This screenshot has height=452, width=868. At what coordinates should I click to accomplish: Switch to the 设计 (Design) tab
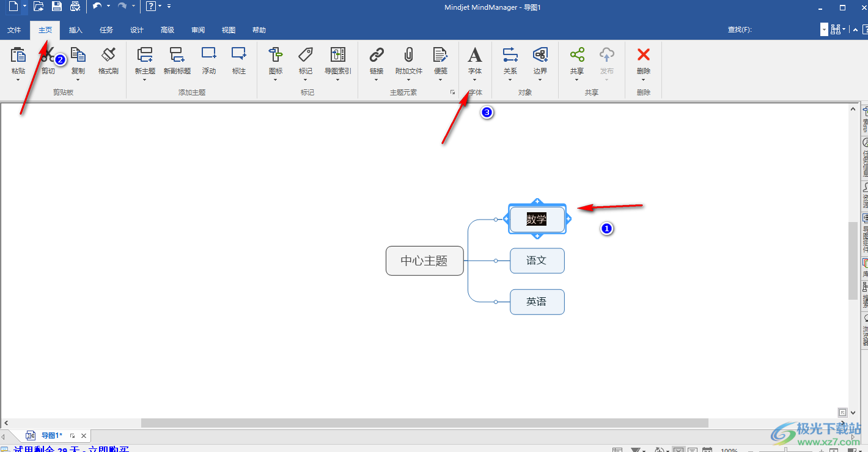137,30
